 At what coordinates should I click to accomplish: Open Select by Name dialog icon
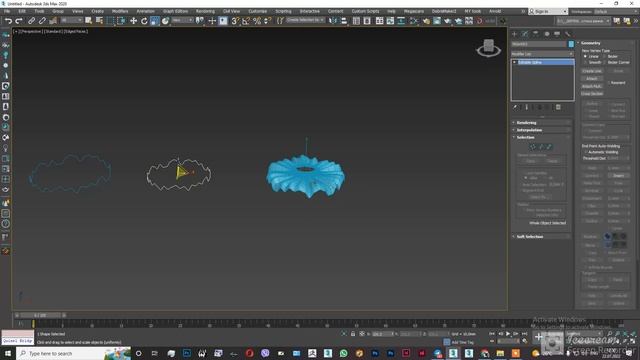(99, 21)
